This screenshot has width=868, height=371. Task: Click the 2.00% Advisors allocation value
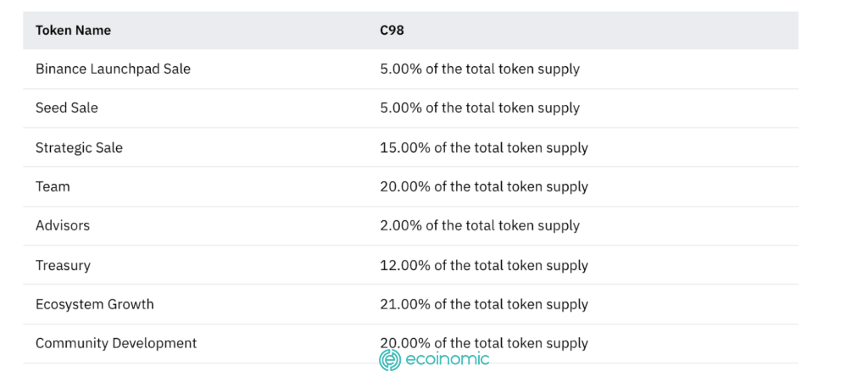tap(480, 225)
